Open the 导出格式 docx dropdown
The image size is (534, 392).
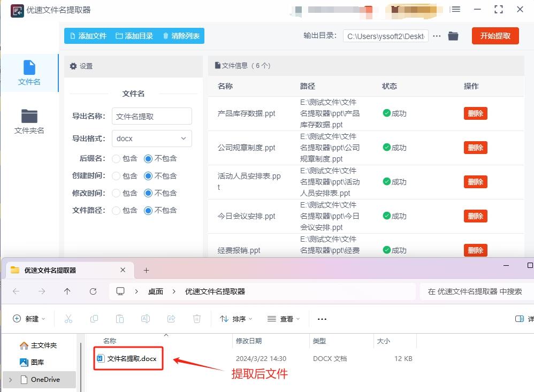point(151,139)
